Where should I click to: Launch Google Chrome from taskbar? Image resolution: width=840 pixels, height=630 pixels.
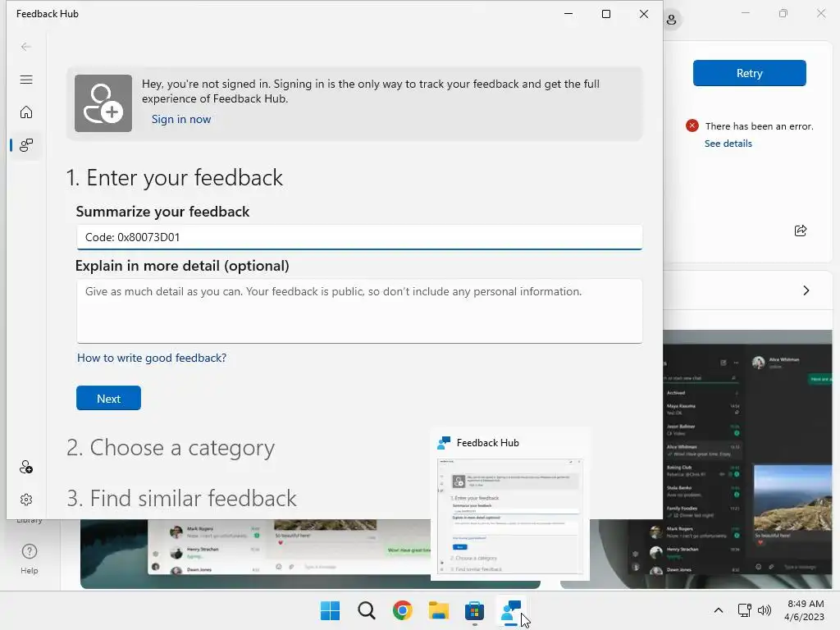[402, 610]
